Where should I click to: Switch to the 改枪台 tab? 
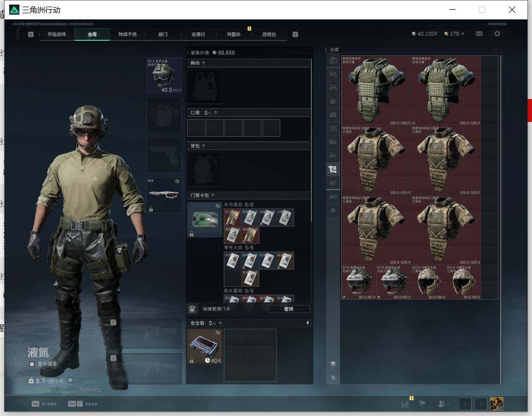(269, 34)
